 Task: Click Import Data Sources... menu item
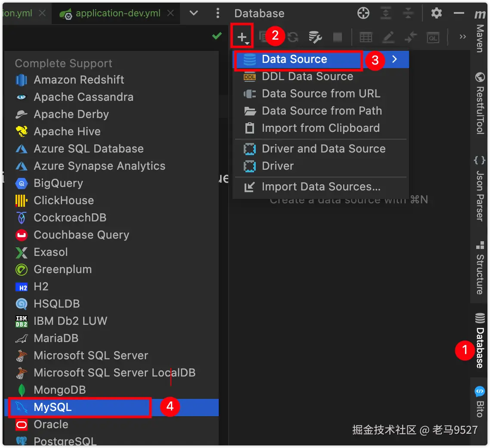point(321,187)
